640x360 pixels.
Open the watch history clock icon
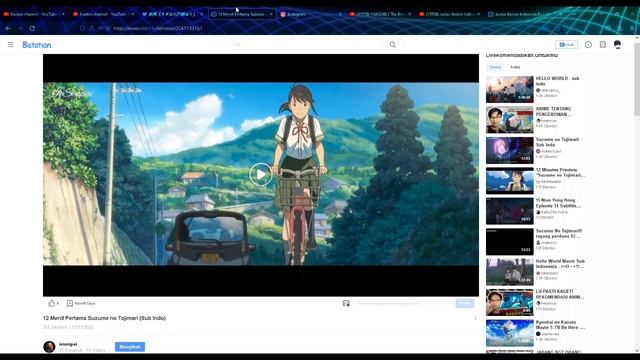pos(588,44)
